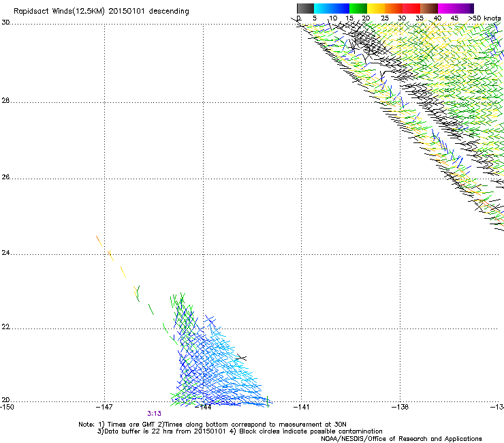The height and width of the screenshot is (443, 504).
Task: Click the black wind barb near 21N
Action: (241, 357)
